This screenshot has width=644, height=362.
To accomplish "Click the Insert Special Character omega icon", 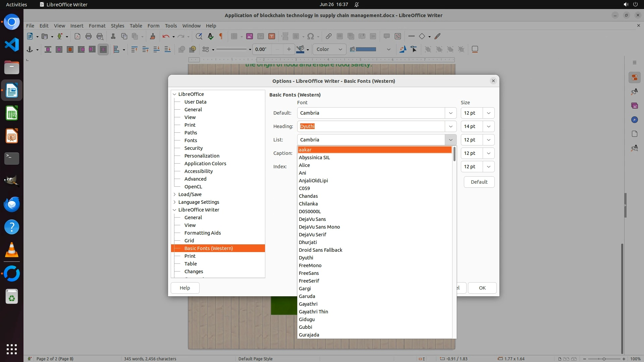I will (311, 36).
